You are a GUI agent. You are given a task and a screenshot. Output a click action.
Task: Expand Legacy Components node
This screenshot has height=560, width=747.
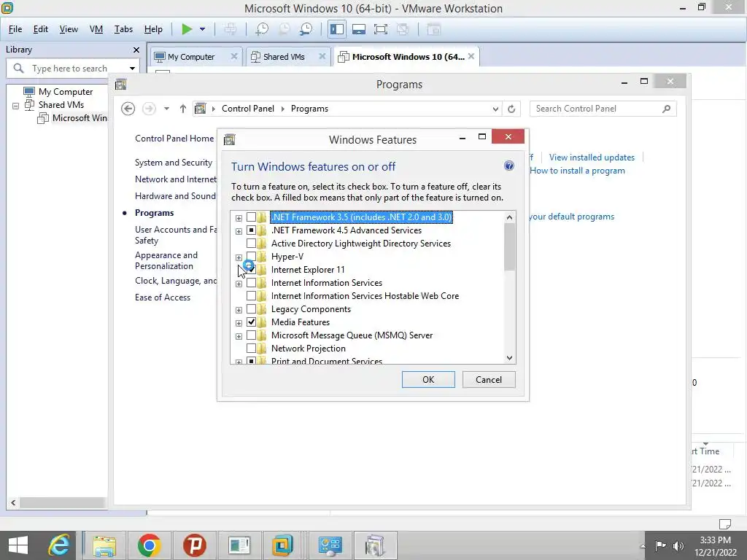(239, 310)
